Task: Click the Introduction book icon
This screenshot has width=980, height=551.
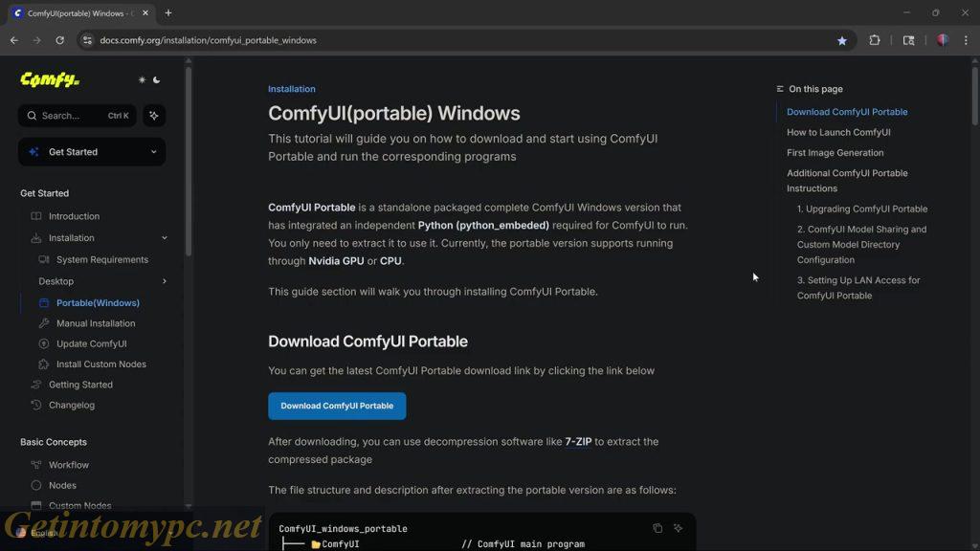Action: tap(36, 216)
